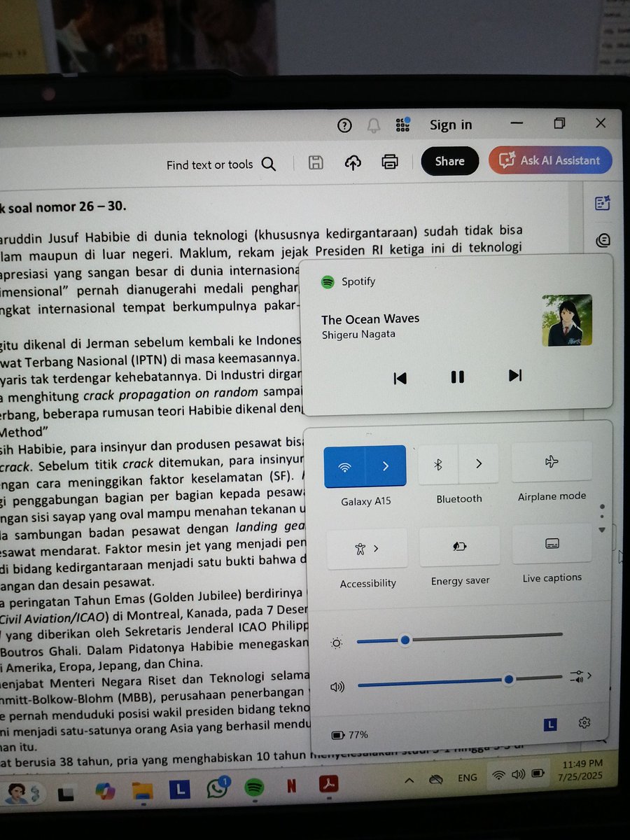This screenshot has height=840, width=630.
Task: Print the document with printer icon
Action: [390, 162]
